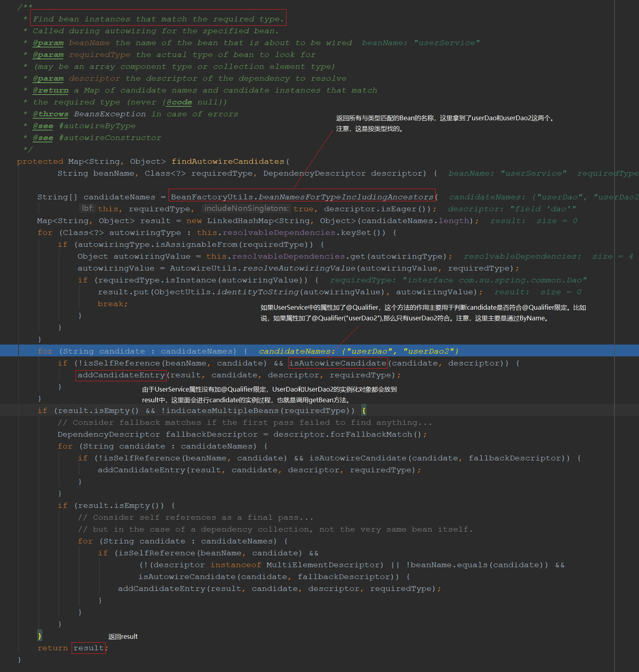Click the 'protected' keyword

[40, 161]
